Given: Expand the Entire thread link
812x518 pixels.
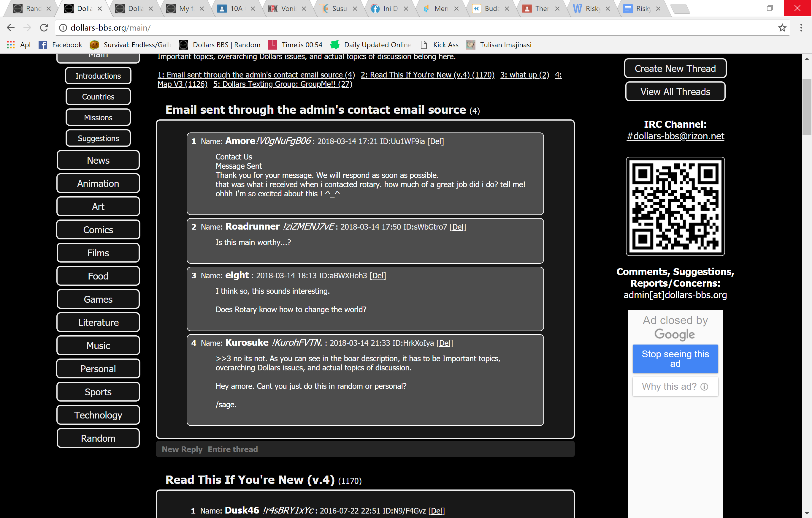Looking at the screenshot, I should coord(233,449).
